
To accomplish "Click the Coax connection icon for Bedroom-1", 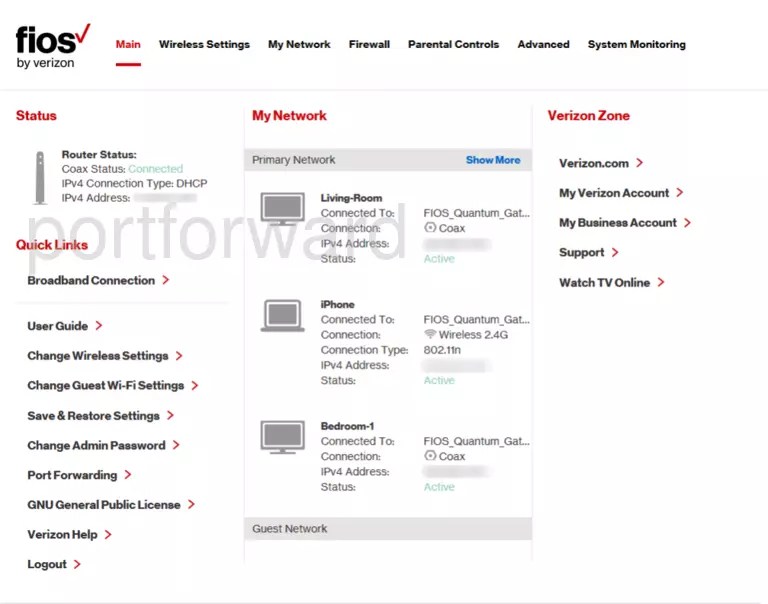I will (x=430, y=456).
